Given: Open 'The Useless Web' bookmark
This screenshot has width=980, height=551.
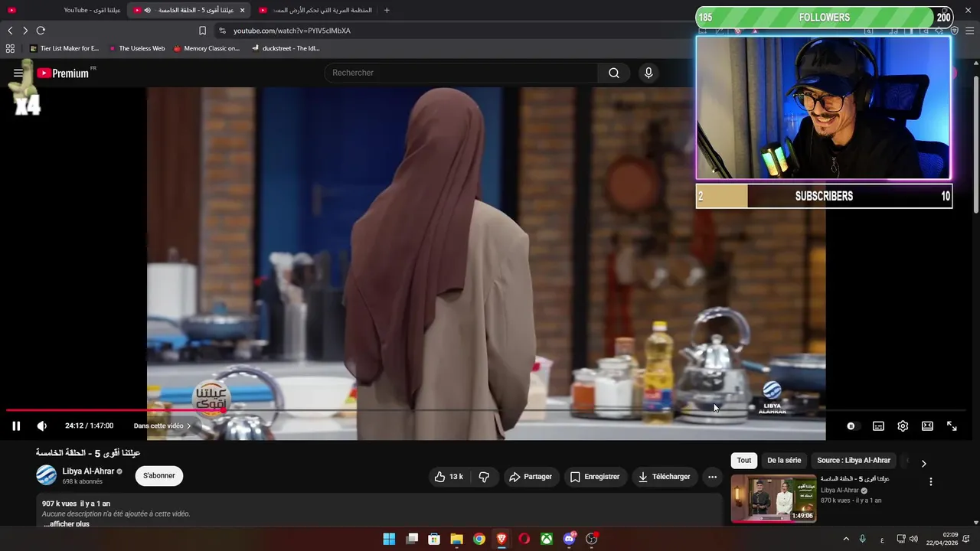Looking at the screenshot, I should pos(137,48).
